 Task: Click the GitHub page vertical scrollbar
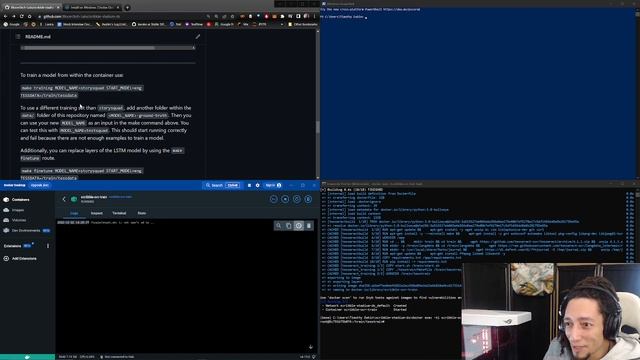click(x=318, y=127)
